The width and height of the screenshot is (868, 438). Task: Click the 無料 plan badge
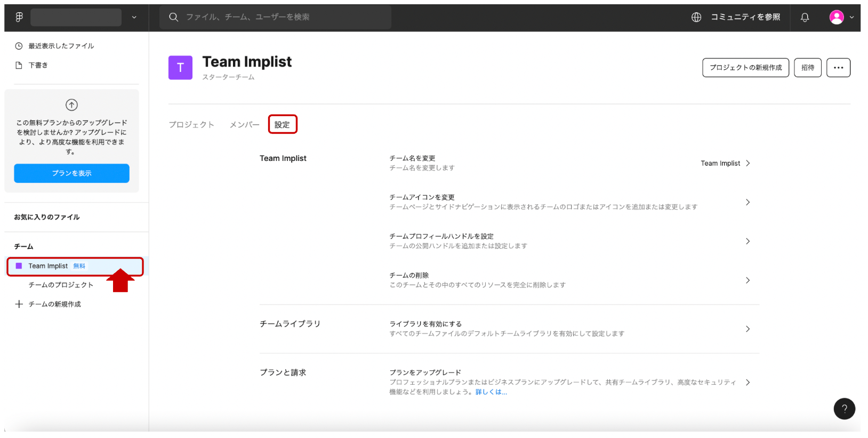click(79, 266)
